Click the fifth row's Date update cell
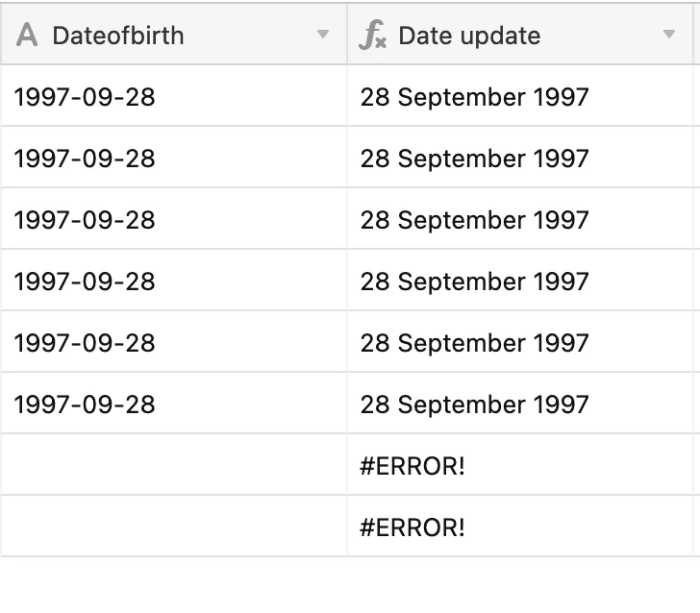 [474, 343]
